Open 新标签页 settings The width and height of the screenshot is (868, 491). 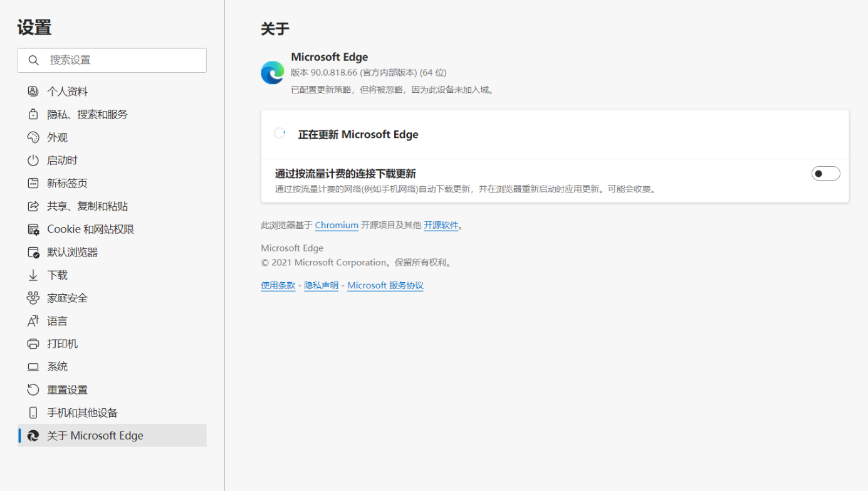pos(112,183)
